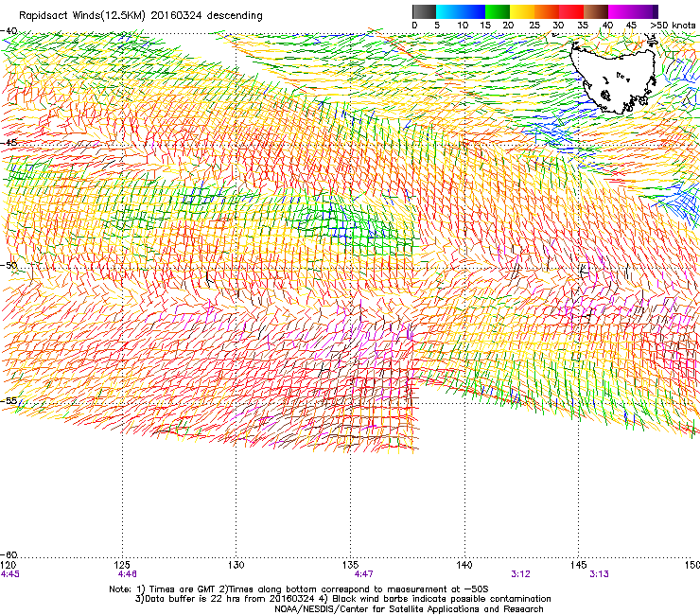Click the '-60' latitude axis label
Viewport: 700px width, 615px height.
[9, 554]
